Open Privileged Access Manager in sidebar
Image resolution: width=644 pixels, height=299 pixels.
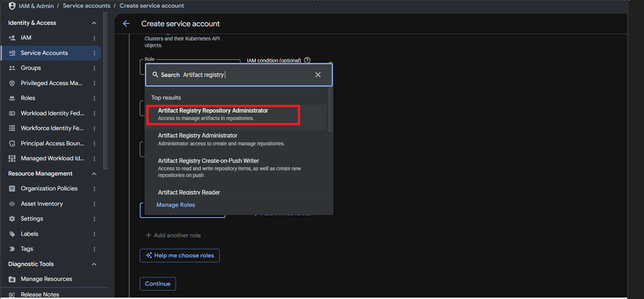(x=51, y=83)
